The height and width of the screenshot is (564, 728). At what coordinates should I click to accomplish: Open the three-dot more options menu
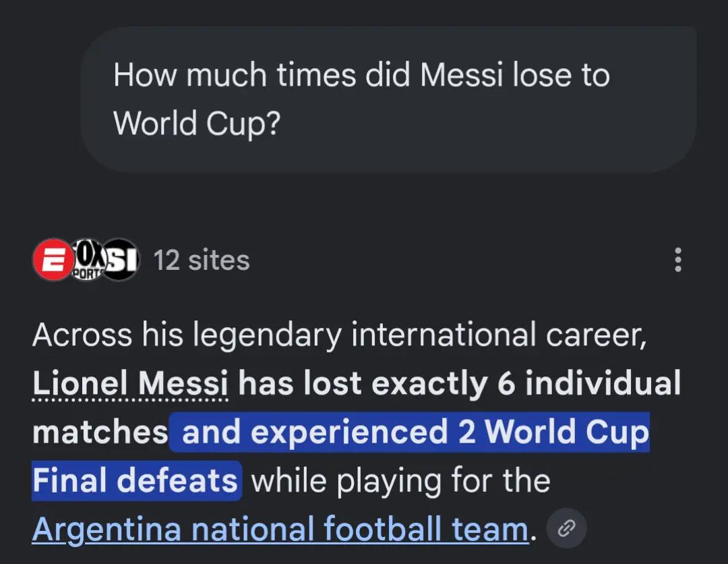(678, 260)
